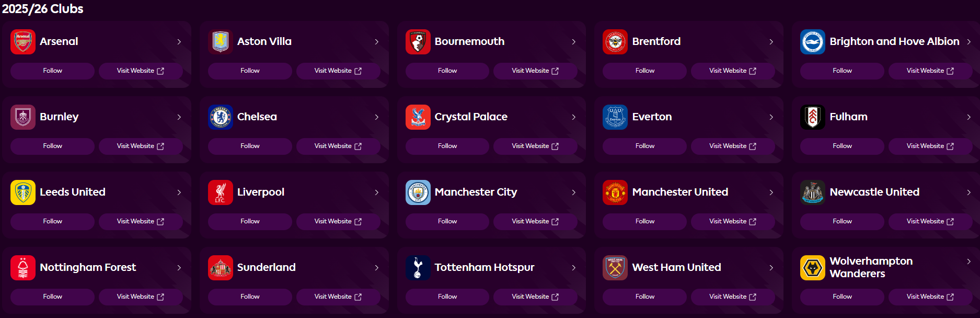The width and height of the screenshot is (980, 318).
Task: Click the Manchester City badge
Action: click(x=418, y=192)
